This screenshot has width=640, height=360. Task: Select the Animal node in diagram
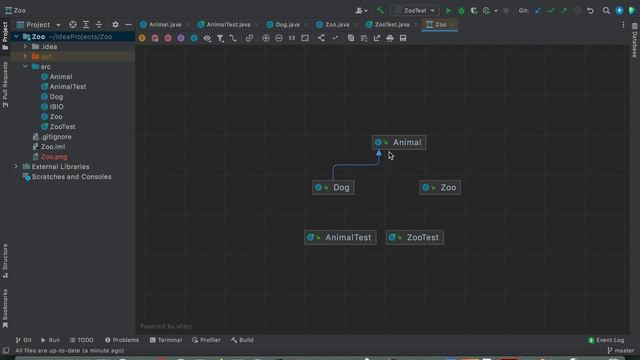(399, 142)
